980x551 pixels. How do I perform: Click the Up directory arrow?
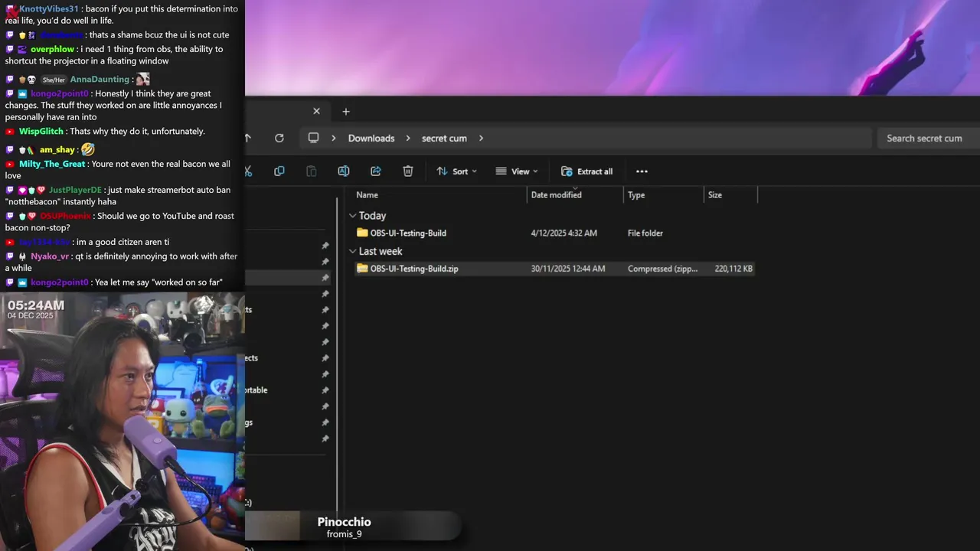247,138
